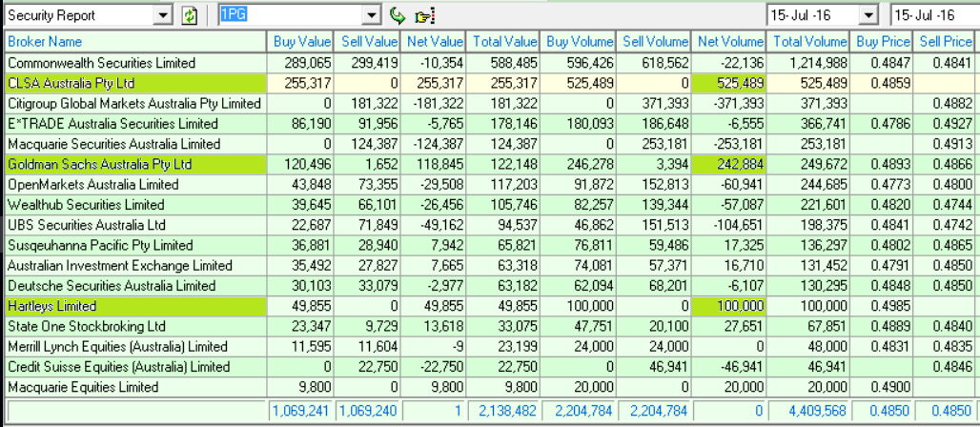The width and height of the screenshot is (980, 427).
Task: Click highlighted net volume 242,884 cell
Action: [x=729, y=165]
